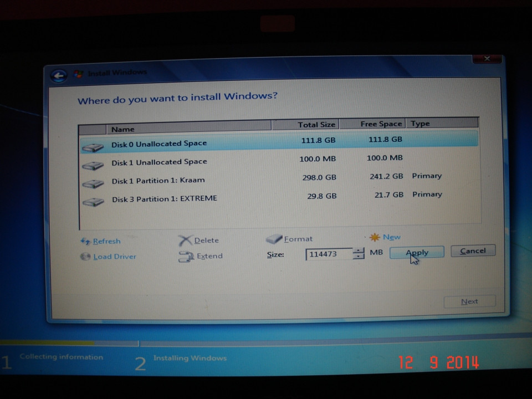Decrease partition size with down spinner arrow
This screenshot has width=532, height=399.
coord(359,256)
